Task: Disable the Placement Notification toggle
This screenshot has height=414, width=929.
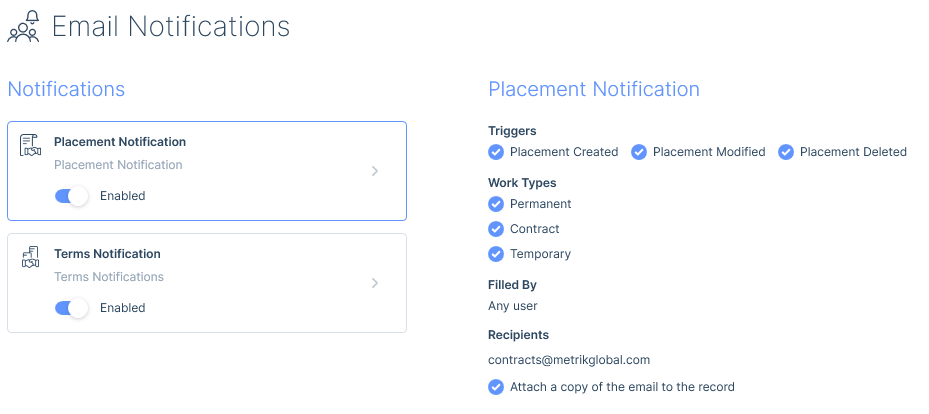Action: [x=72, y=196]
